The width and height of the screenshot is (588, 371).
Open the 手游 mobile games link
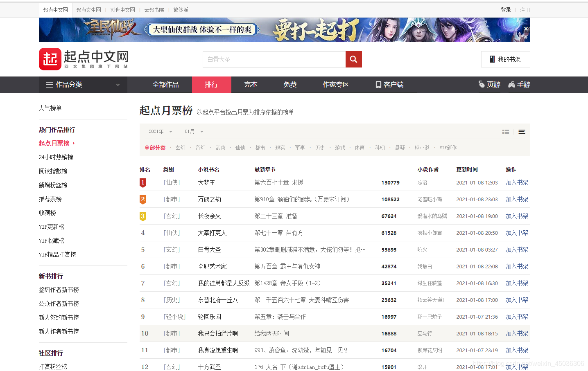tap(519, 85)
